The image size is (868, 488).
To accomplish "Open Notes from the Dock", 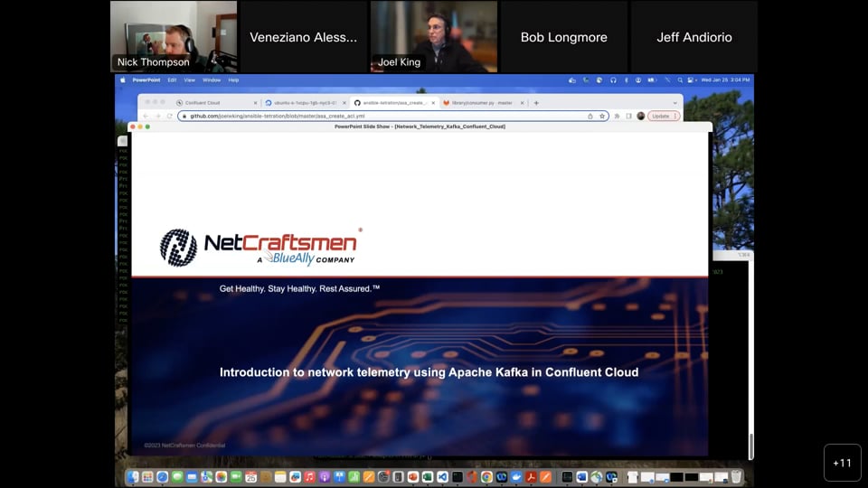I will [x=280, y=477].
